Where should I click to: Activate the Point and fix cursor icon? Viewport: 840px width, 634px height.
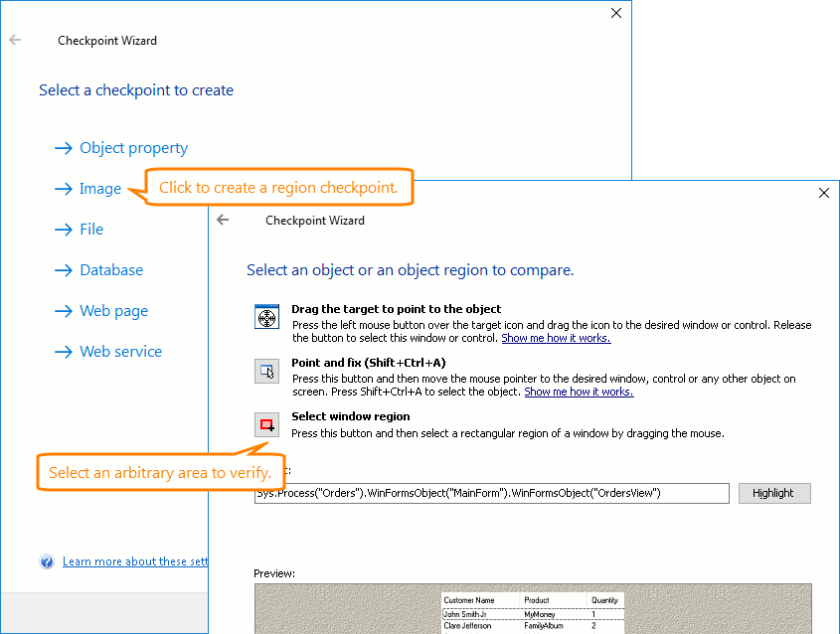266,371
